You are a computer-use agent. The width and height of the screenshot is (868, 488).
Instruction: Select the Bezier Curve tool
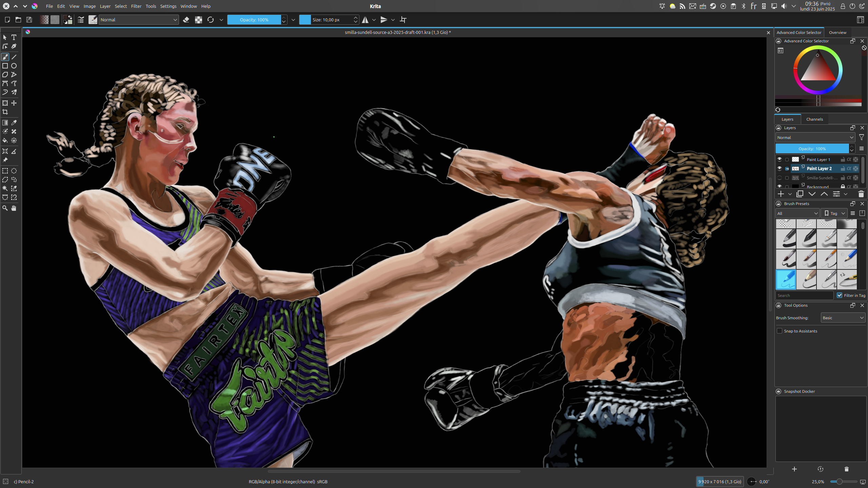5,83
